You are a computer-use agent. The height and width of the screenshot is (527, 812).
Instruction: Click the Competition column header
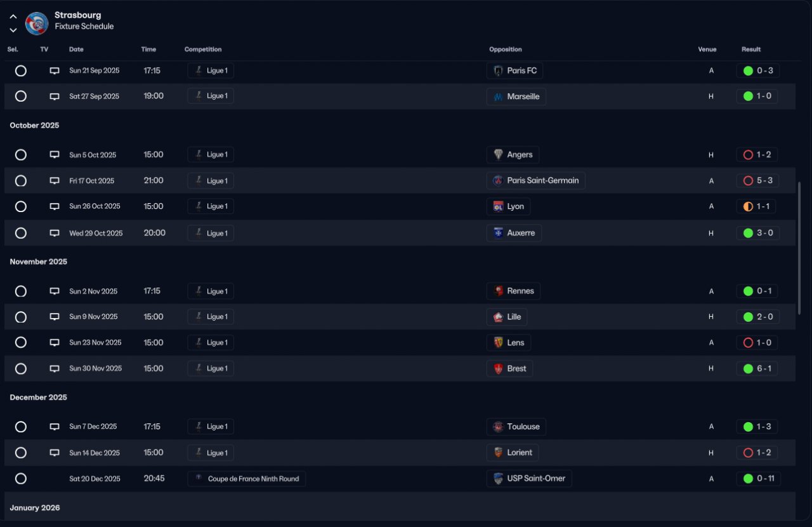(x=203, y=50)
